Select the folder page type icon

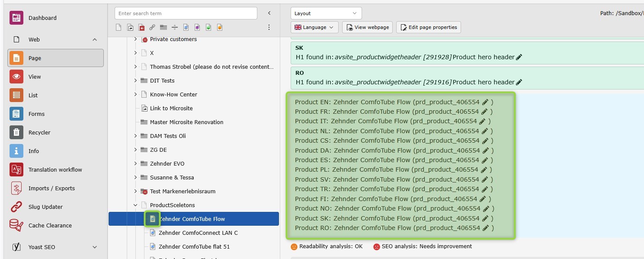click(x=163, y=27)
